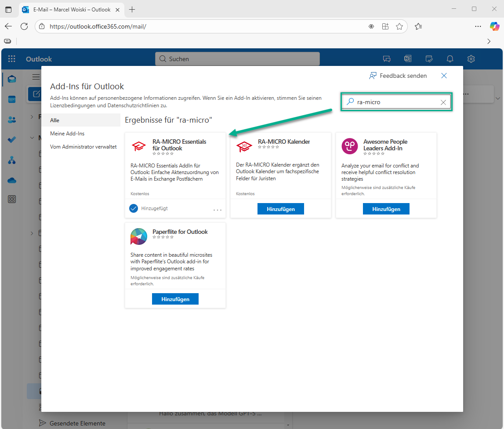504x429 pixels.
Task: Add the Awesome People Leaders Add-In
Action: point(386,209)
